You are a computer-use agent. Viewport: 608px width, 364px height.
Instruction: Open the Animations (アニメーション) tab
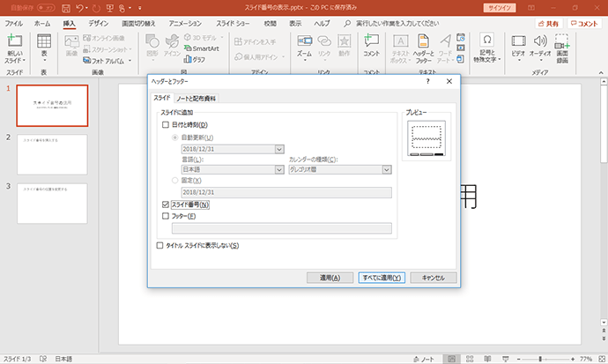click(185, 23)
